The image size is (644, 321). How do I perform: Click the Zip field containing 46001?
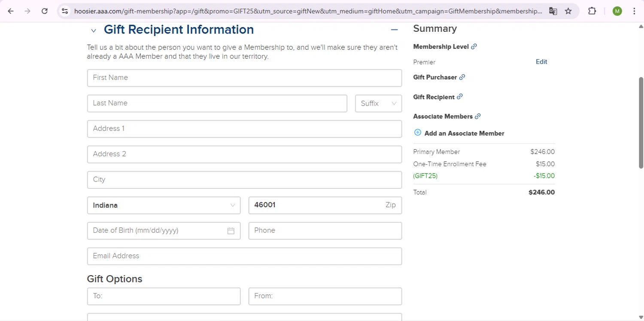point(325,205)
